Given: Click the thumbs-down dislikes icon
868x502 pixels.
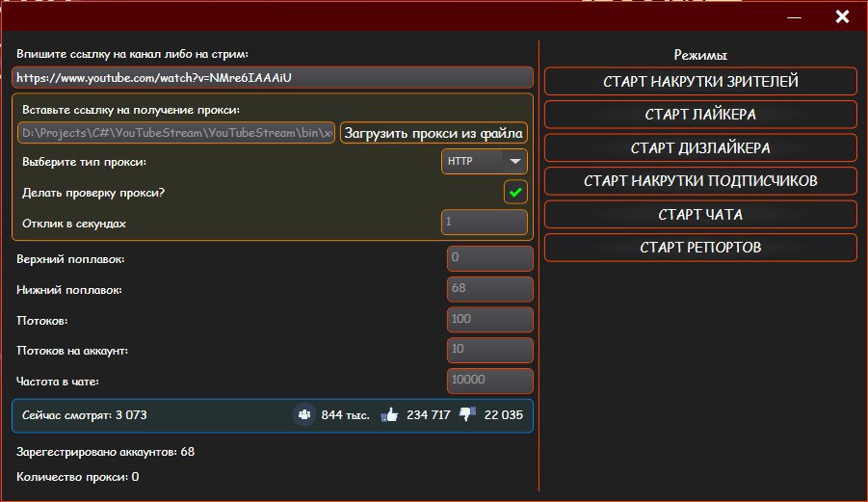Looking at the screenshot, I should [467, 414].
